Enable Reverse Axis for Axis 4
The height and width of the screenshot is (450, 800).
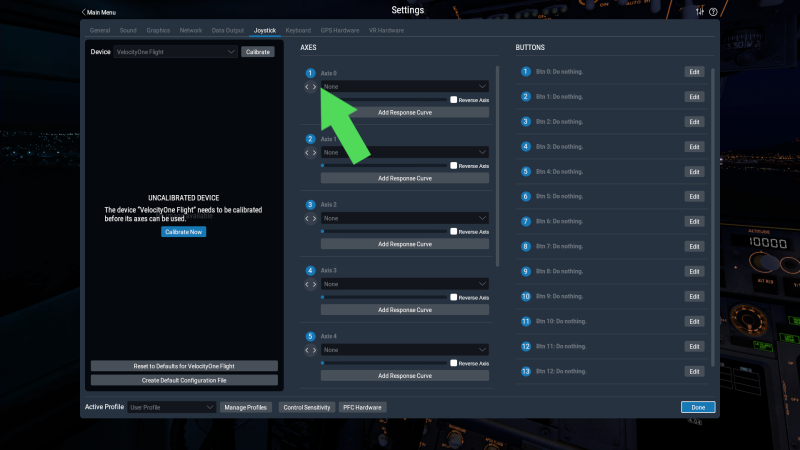454,363
